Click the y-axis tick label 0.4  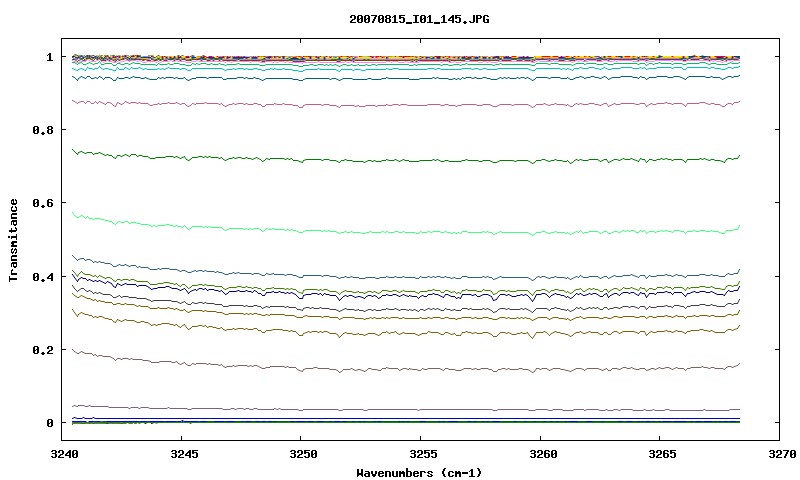click(43, 276)
